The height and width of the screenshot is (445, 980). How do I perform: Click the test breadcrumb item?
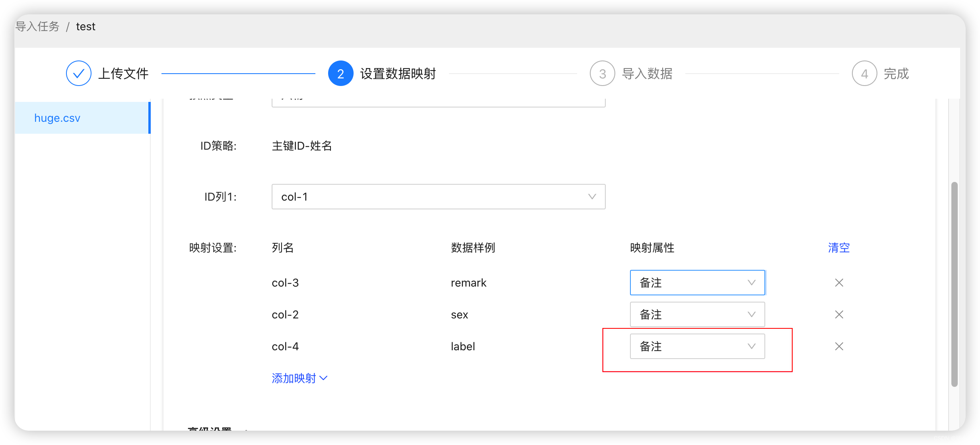click(x=86, y=27)
